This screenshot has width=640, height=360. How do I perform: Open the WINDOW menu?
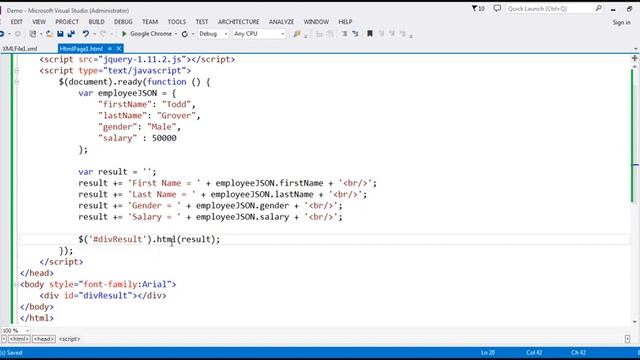pos(316,22)
